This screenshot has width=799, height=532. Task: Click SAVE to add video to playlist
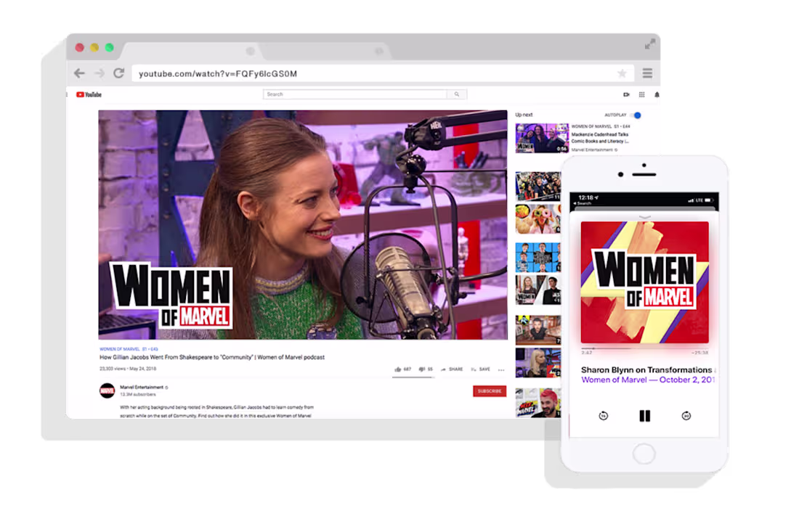tap(482, 369)
